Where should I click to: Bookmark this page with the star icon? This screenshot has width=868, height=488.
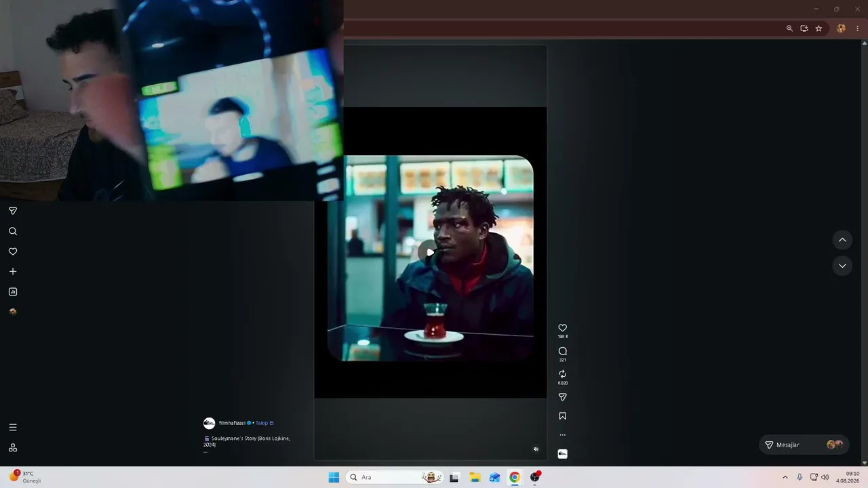[x=818, y=28]
